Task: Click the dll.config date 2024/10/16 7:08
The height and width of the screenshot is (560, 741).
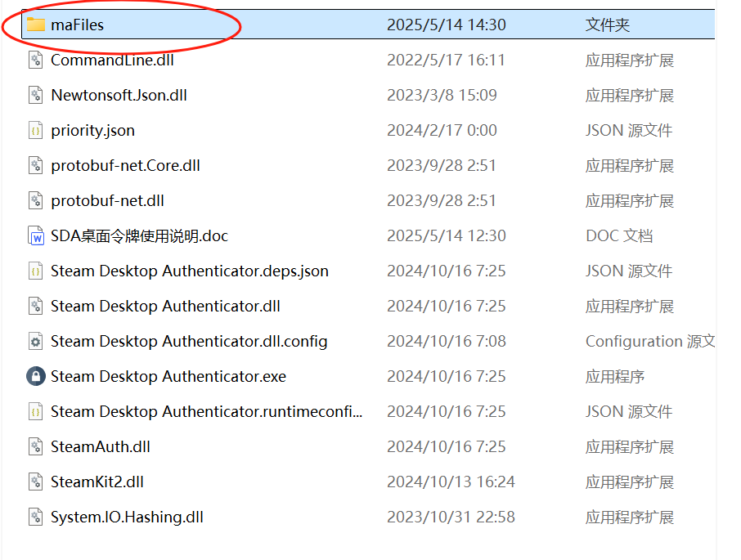Action: click(447, 342)
